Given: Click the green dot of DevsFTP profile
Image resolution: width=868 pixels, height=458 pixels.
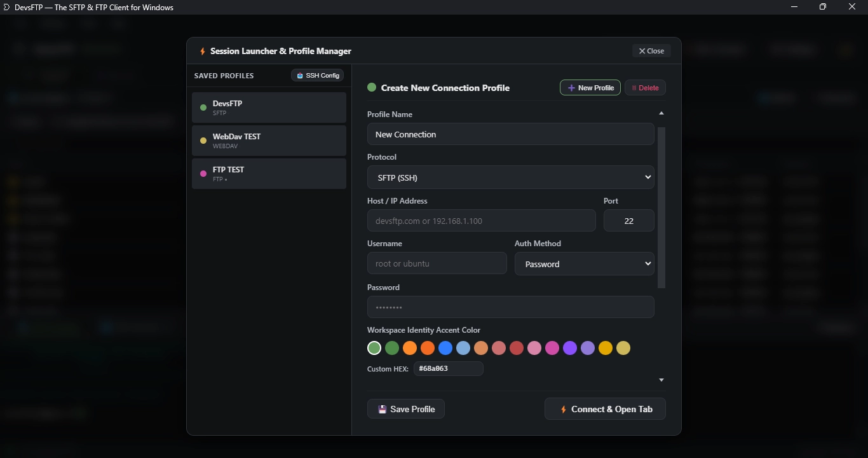Looking at the screenshot, I should [x=203, y=108].
